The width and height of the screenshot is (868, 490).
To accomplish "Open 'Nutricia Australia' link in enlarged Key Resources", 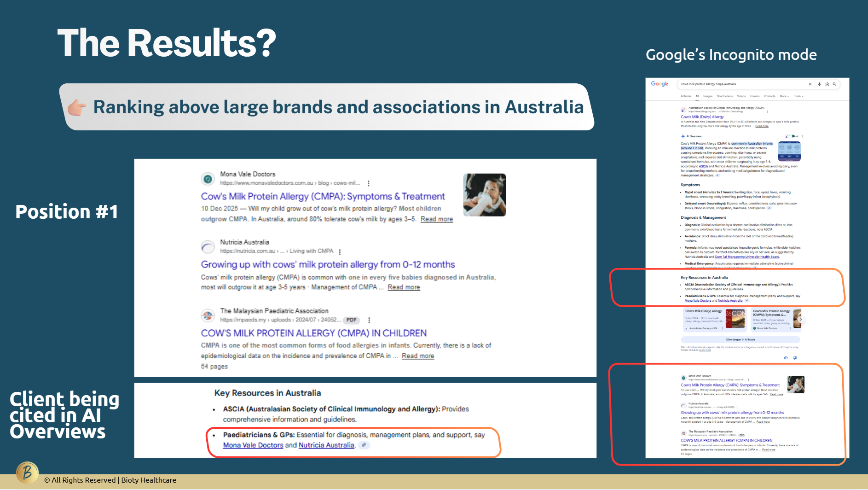I will (x=326, y=445).
